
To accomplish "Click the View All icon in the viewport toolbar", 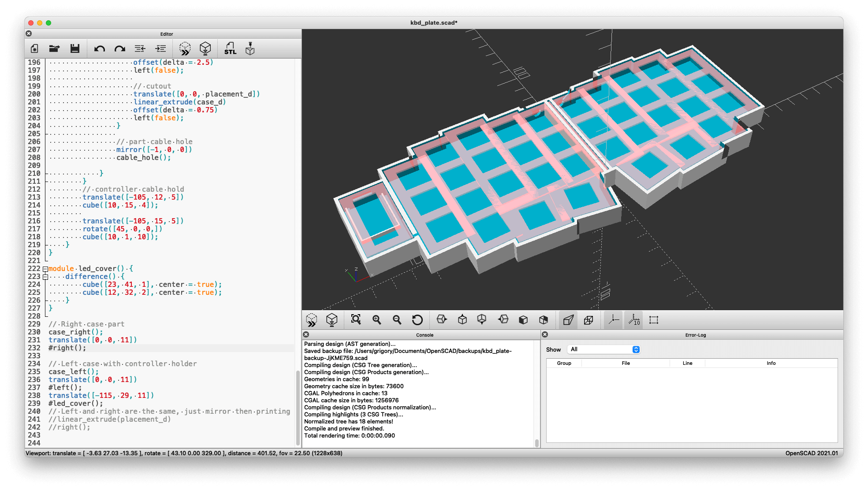I will [x=356, y=319].
